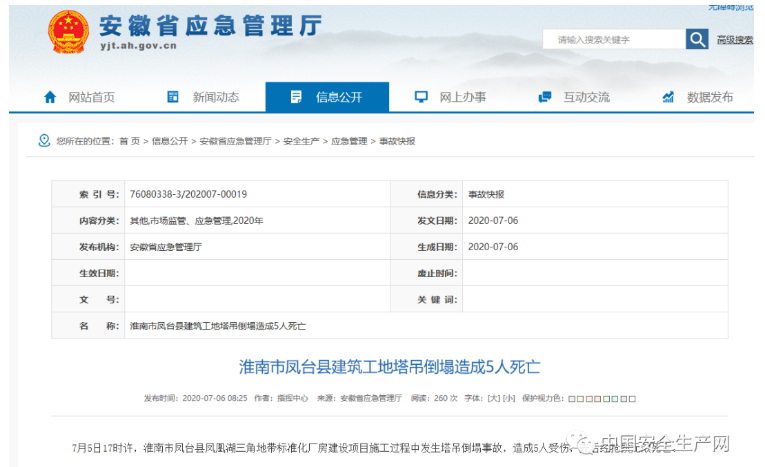Go to 首页 via the breadcrumb

coord(130,142)
